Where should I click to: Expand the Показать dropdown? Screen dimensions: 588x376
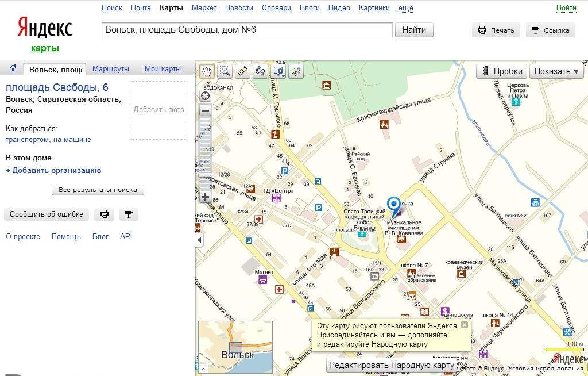pyautogui.click(x=556, y=71)
